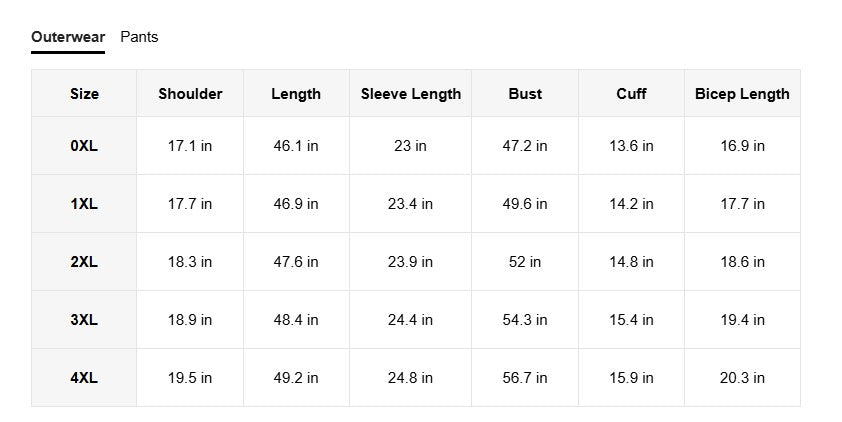Click the Size column header
842x422 pixels.
(84, 94)
